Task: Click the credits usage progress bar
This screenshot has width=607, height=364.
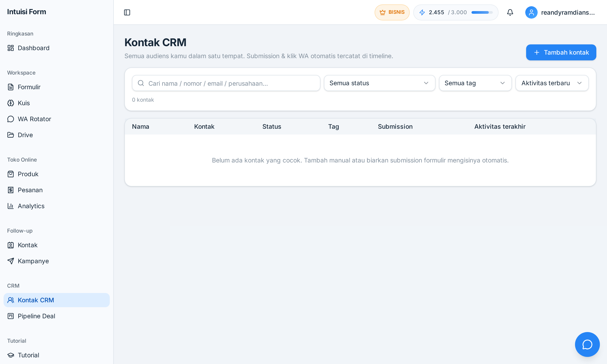Action: (x=482, y=12)
